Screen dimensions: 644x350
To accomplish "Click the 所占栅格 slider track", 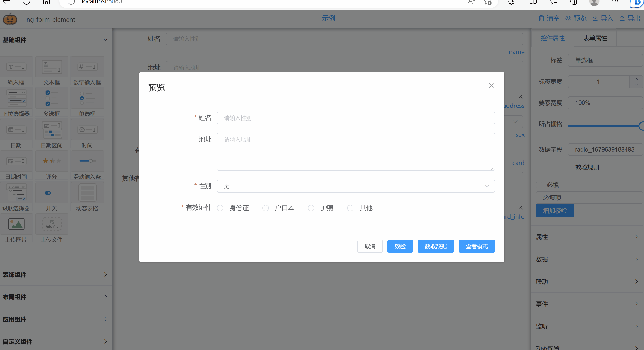I will [x=602, y=126].
